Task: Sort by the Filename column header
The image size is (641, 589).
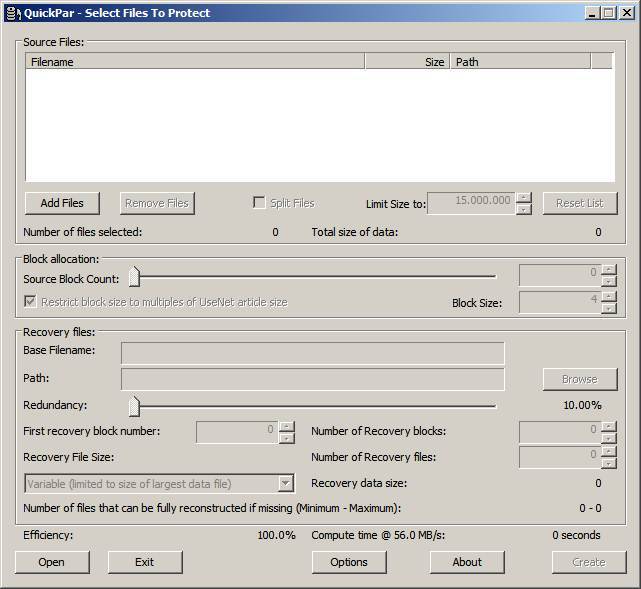Action: point(195,62)
